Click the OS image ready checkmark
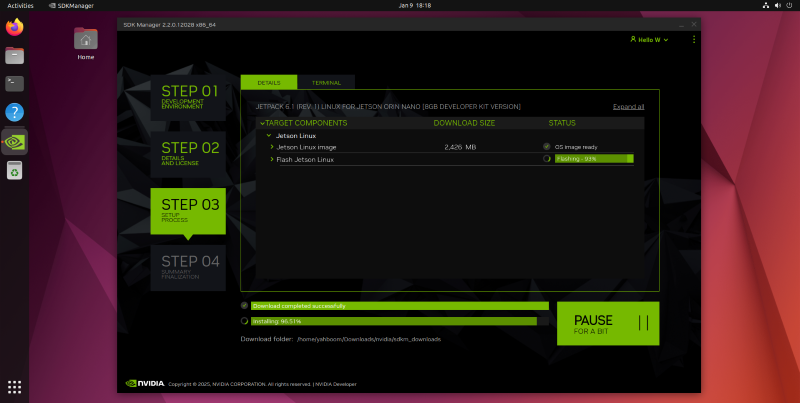Image resolution: width=800 pixels, height=403 pixels. (546, 146)
